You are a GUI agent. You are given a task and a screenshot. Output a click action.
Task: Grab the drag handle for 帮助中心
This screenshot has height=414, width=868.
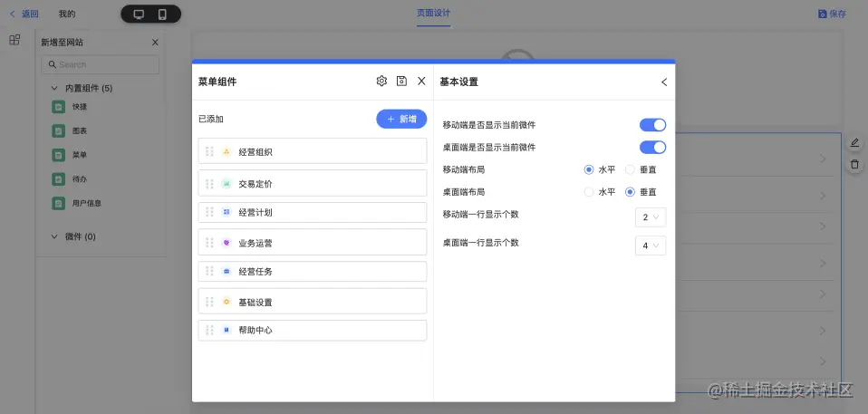pyautogui.click(x=209, y=330)
